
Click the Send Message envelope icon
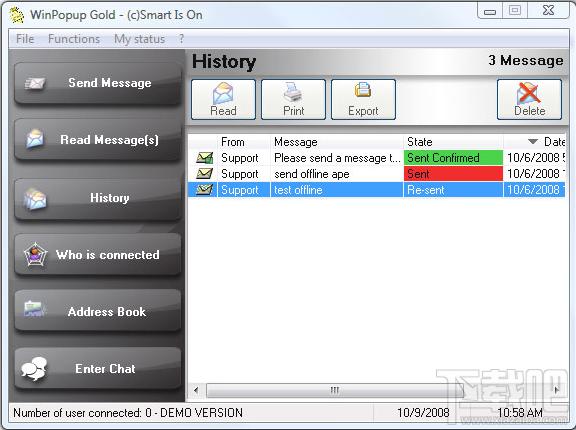pyautogui.click(x=35, y=83)
